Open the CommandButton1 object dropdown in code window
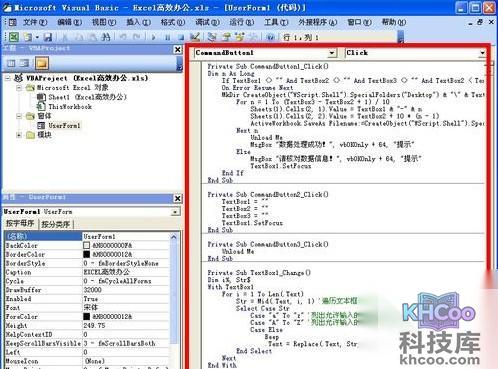The width and height of the screenshot is (498, 369). point(332,53)
